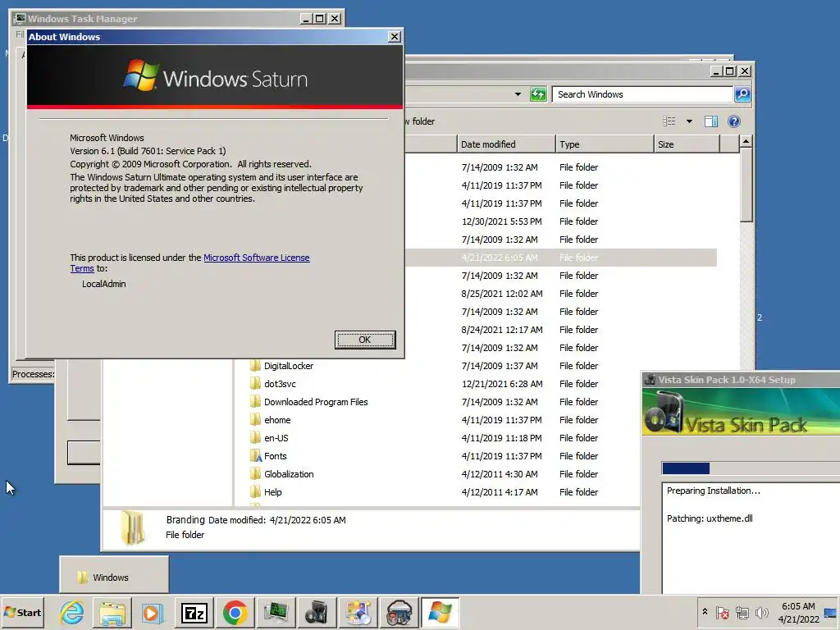Screen dimensions: 840x630
Task: Show hidden tray icons arrow
Action: tap(705, 612)
